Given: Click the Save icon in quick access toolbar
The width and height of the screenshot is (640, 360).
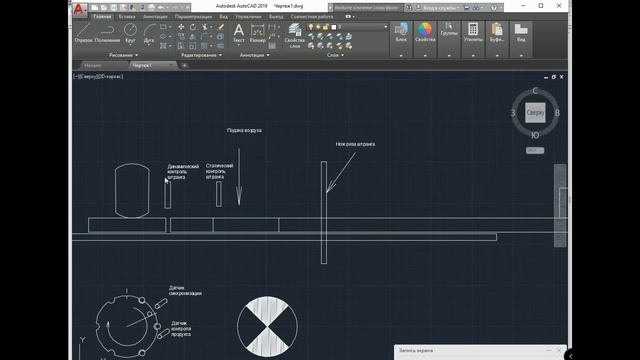Looking at the screenshot, I should point(113,7).
